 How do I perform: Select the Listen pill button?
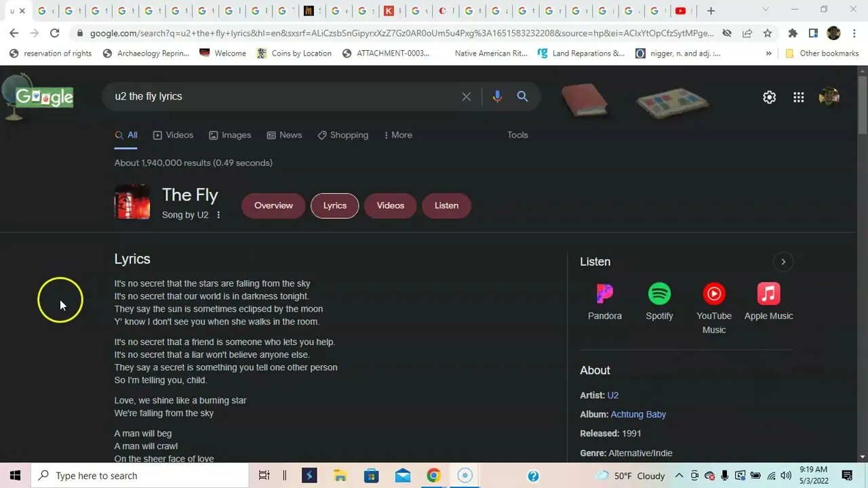(446, 205)
